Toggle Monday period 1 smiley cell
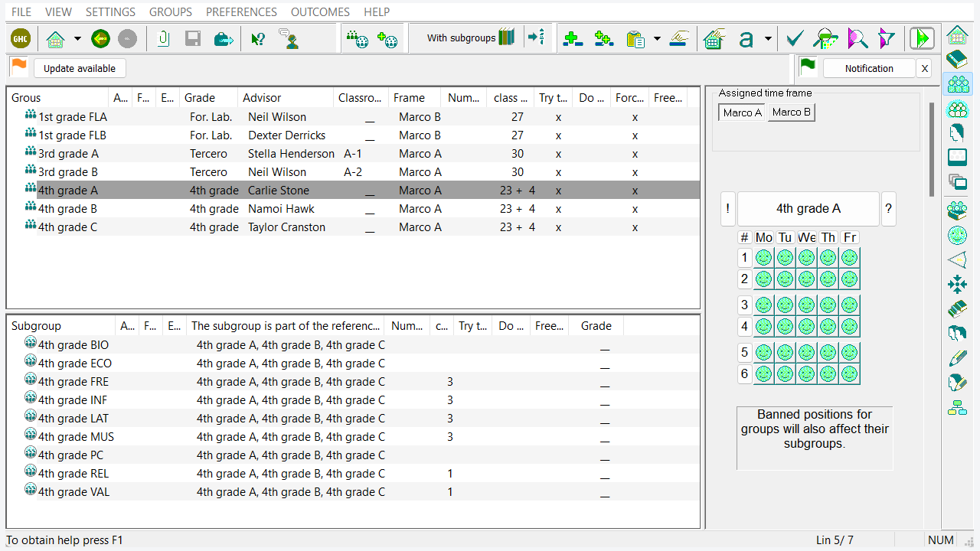This screenshot has width=980, height=551. click(x=763, y=258)
